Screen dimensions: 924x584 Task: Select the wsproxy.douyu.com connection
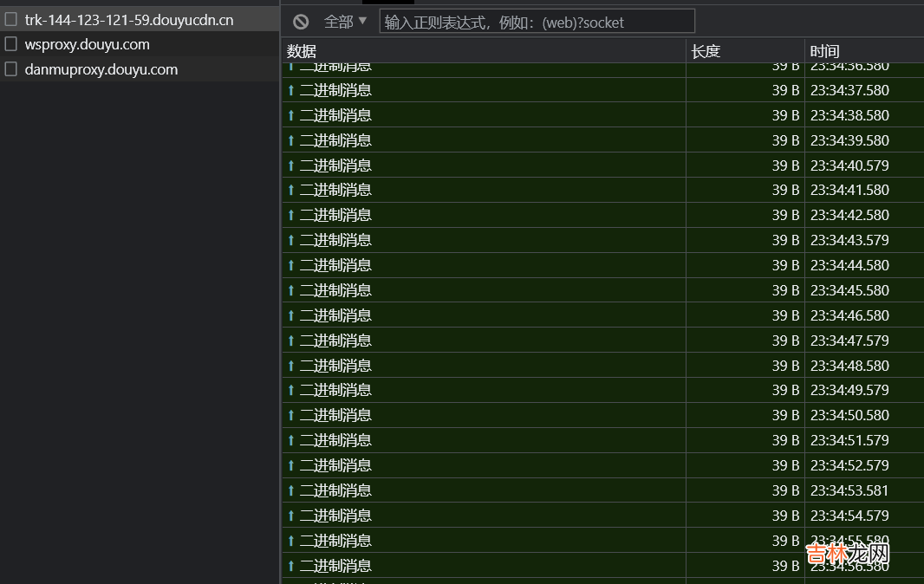[87, 44]
